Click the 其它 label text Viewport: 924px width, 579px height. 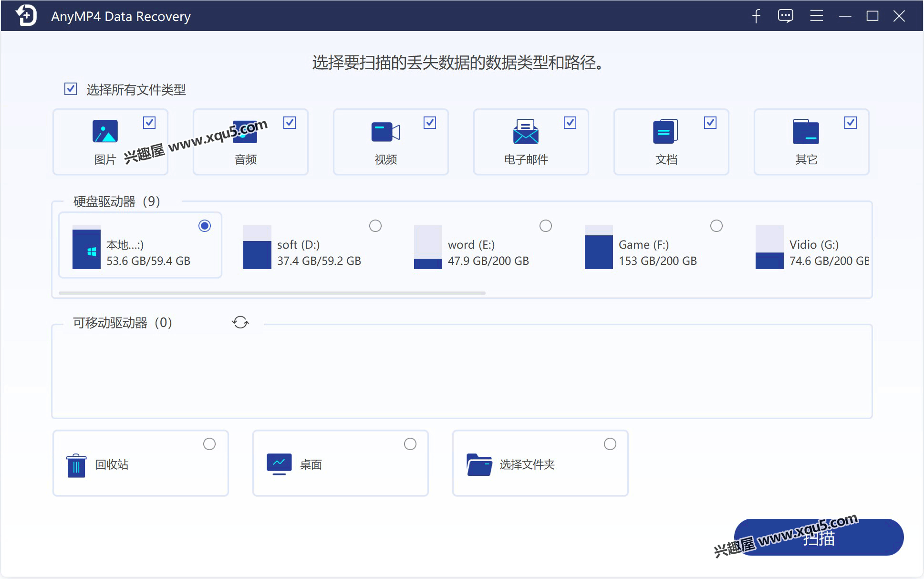807,159
